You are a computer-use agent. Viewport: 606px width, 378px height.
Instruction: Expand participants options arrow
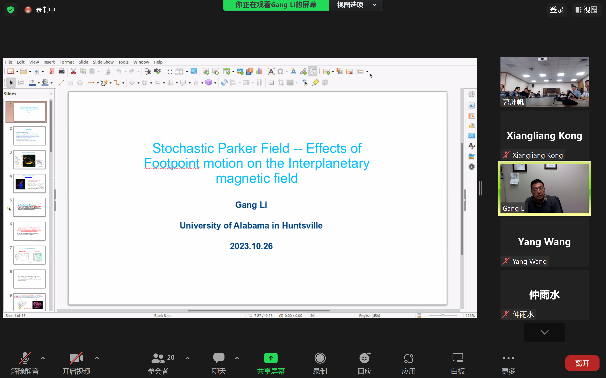(x=187, y=358)
